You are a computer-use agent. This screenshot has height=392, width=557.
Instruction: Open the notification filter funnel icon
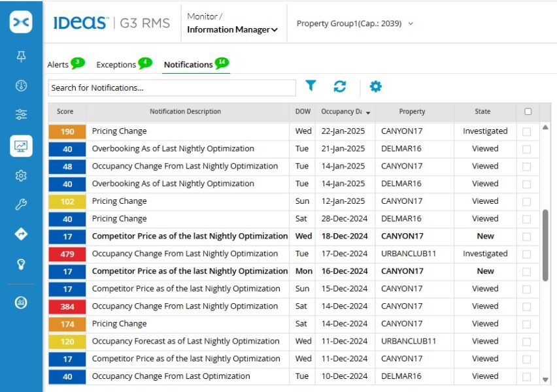[311, 86]
